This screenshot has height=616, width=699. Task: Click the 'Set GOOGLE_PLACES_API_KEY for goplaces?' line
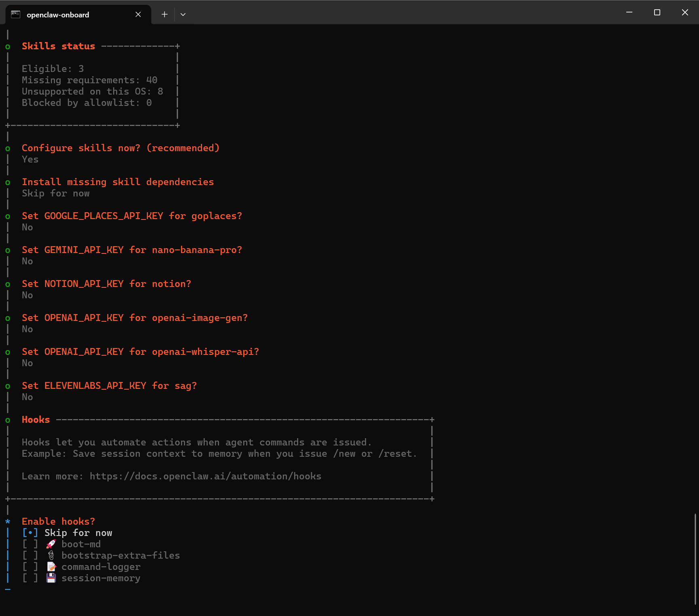[x=132, y=216]
